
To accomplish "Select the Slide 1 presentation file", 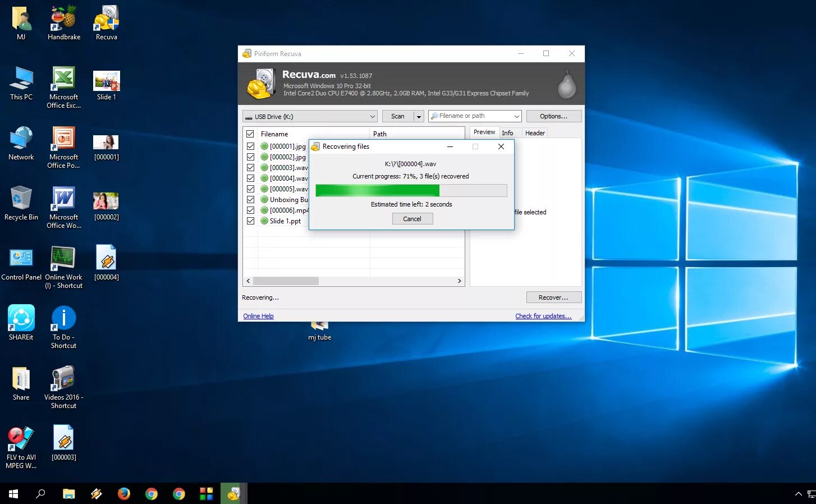I will point(107,85).
